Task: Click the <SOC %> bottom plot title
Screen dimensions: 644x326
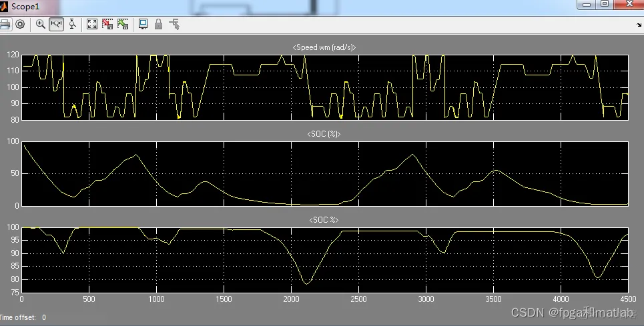Action: 324,220
